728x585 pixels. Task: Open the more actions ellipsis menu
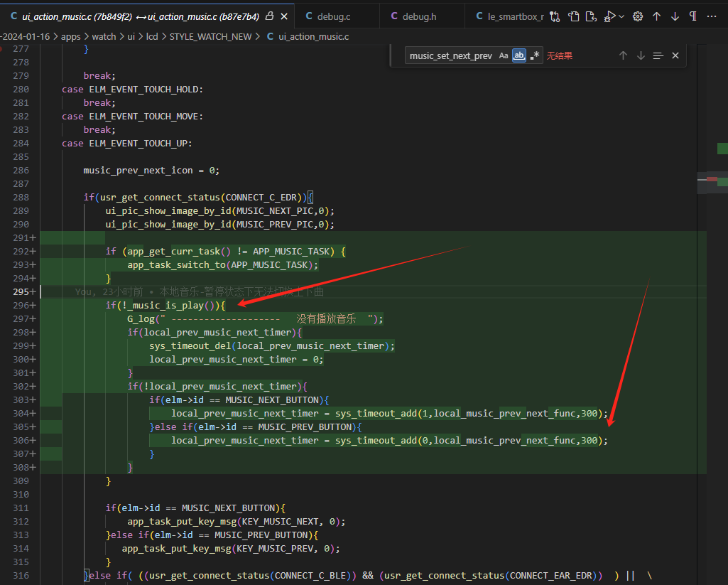(711, 17)
